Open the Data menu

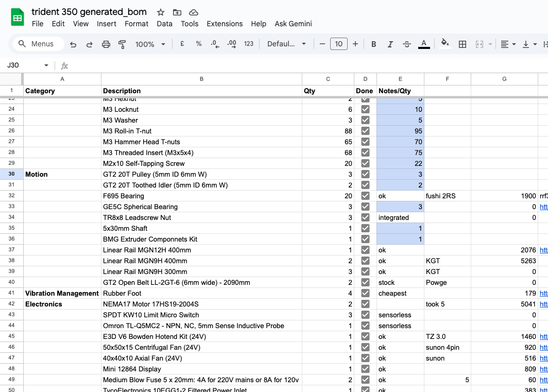tap(164, 24)
